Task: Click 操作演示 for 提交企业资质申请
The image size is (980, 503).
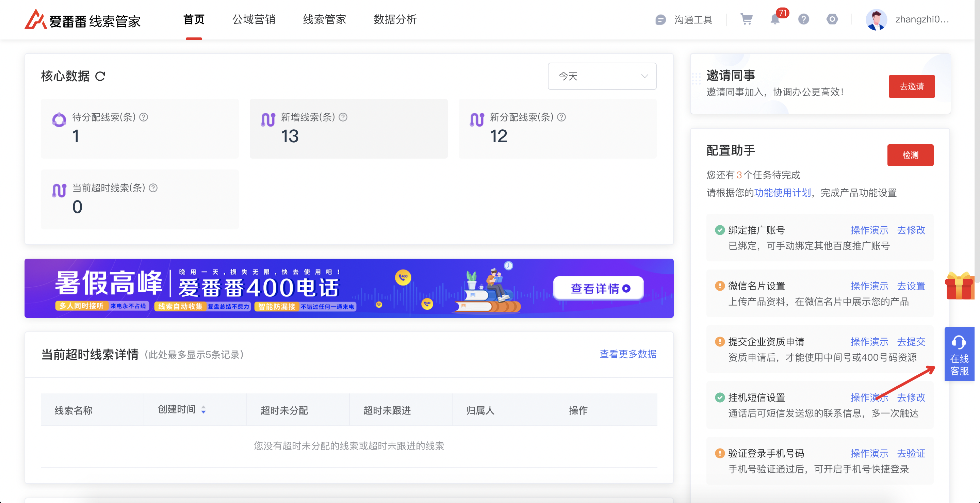Action: (869, 342)
